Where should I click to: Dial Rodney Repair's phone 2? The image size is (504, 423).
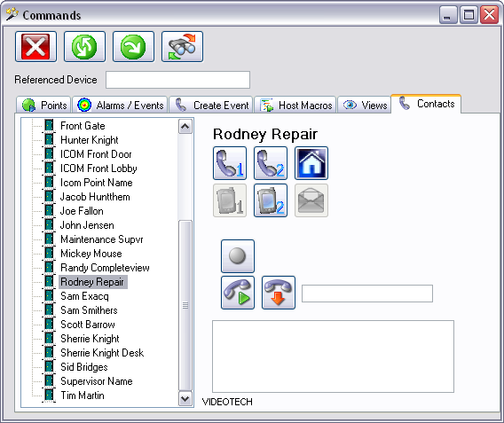(271, 163)
